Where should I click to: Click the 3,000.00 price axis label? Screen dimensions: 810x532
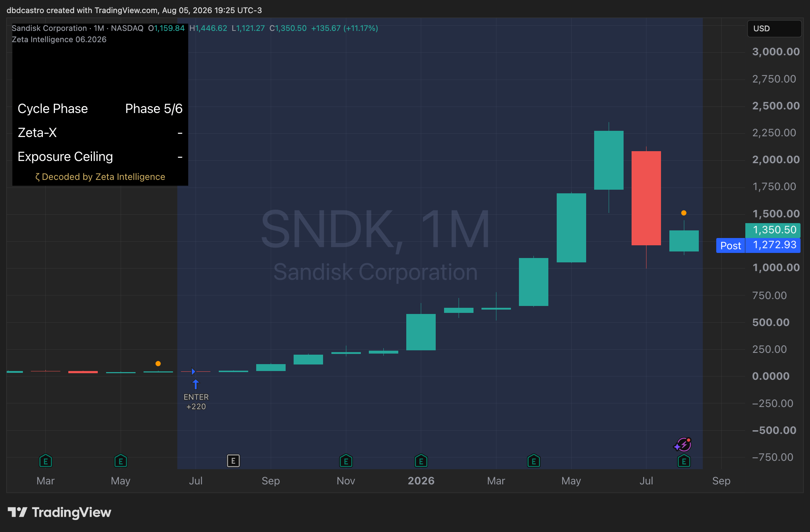(x=776, y=52)
